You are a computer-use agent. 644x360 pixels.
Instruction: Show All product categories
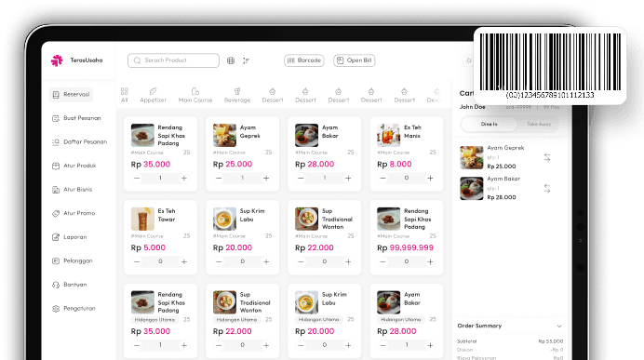pos(125,95)
